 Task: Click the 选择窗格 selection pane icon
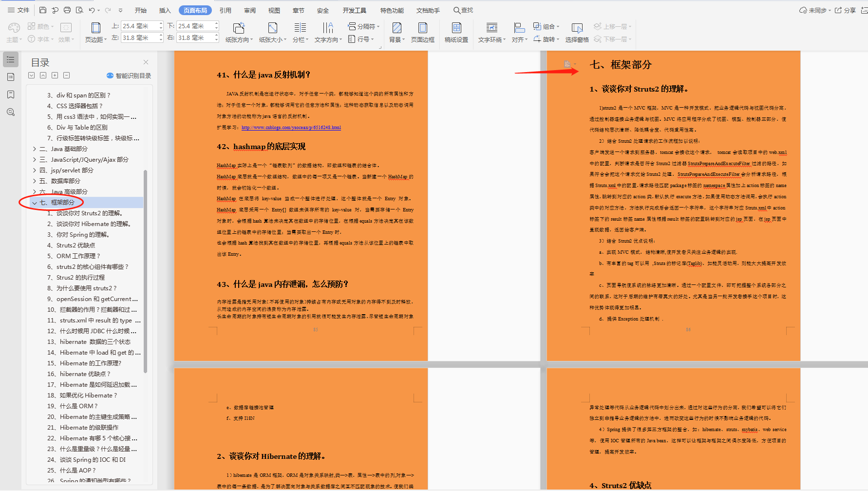coord(577,33)
